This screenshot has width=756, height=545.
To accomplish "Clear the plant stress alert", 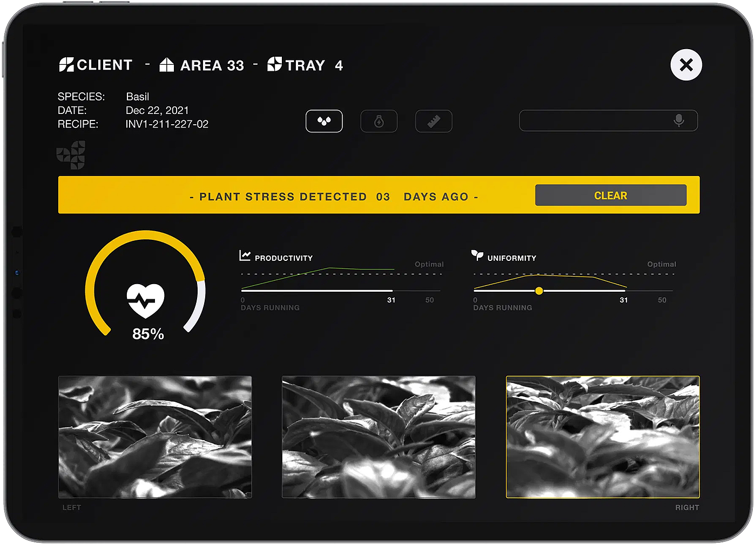I will (x=611, y=196).
